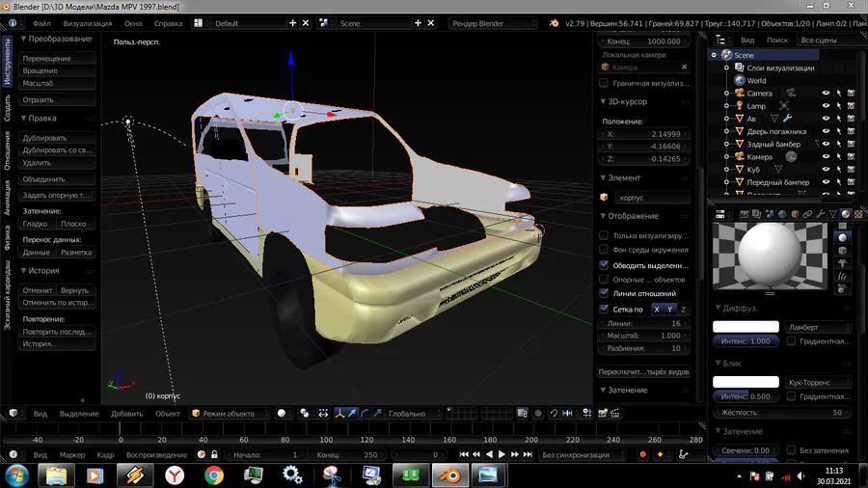This screenshot has width=868, height=488.
Task: Uncheck the Сетка по checkbox
Action: point(604,309)
